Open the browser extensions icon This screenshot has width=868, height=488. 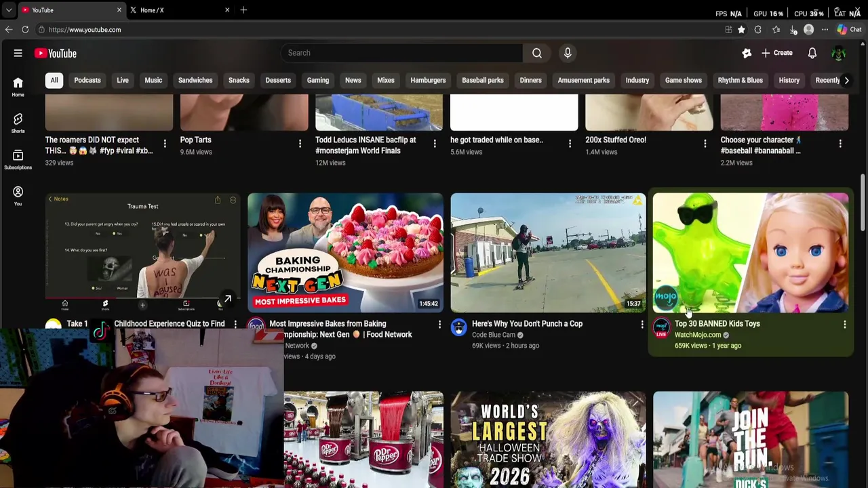758,30
